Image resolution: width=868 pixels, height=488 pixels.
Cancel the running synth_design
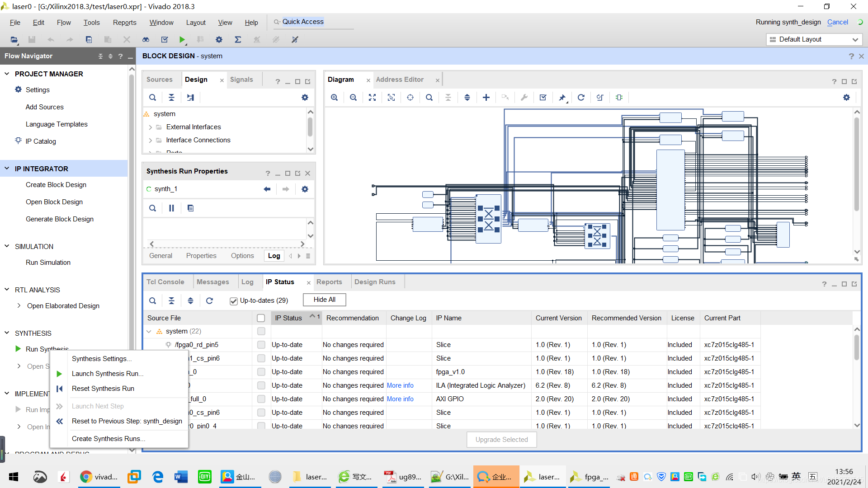[837, 22]
